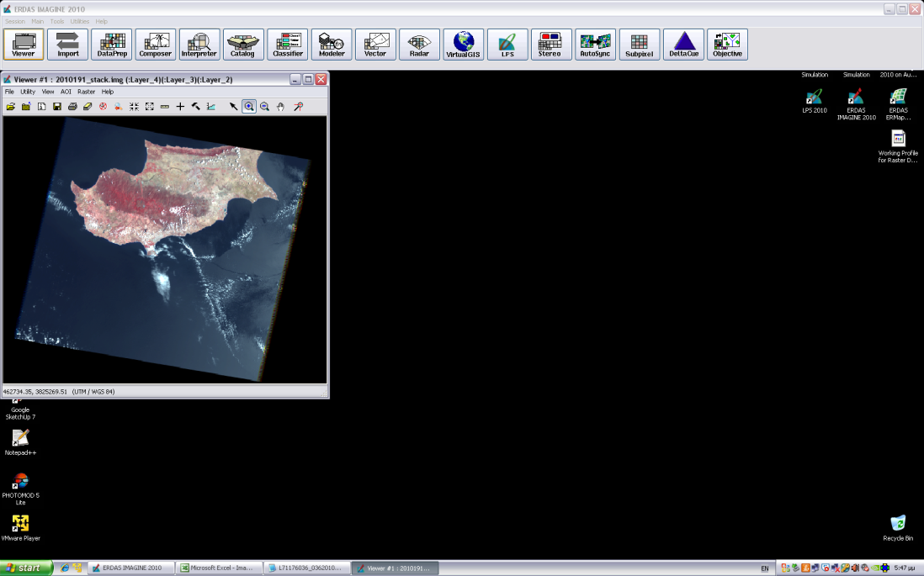Click the print icon in Viewer toolbar
924x576 pixels.
click(x=72, y=107)
